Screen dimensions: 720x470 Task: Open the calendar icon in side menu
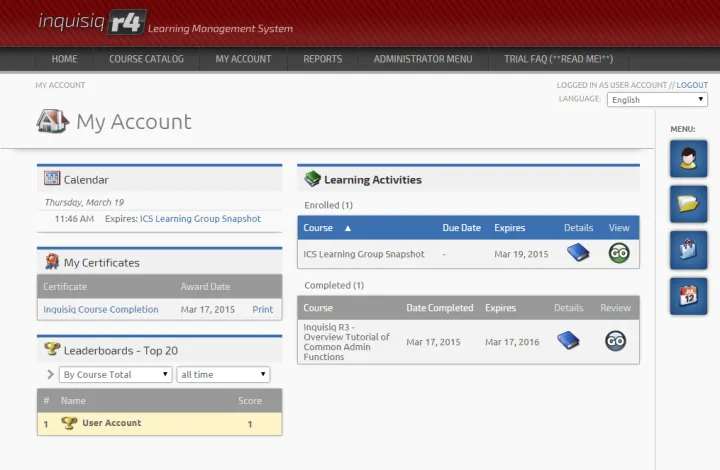coord(688,296)
